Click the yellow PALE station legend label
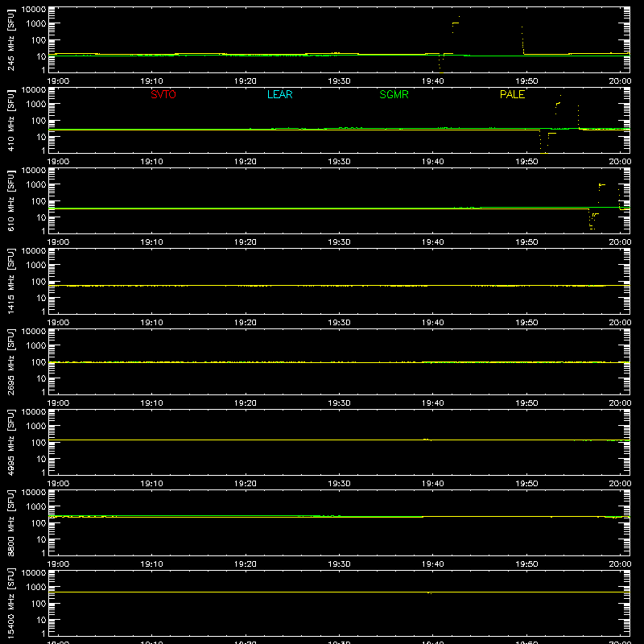644x644 pixels. tap(512, 94)
